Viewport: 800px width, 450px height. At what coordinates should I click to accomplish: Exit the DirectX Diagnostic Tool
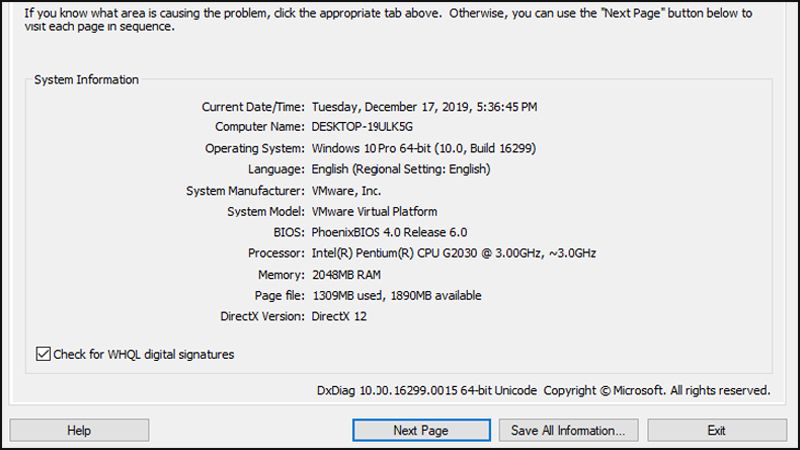[x=716, y=430]
